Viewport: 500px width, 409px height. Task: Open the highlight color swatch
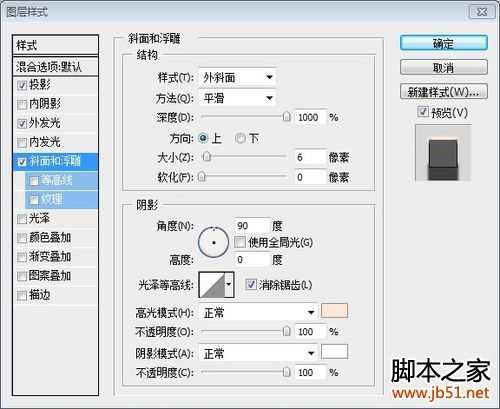pyautogui.click(x=334, y=311)
